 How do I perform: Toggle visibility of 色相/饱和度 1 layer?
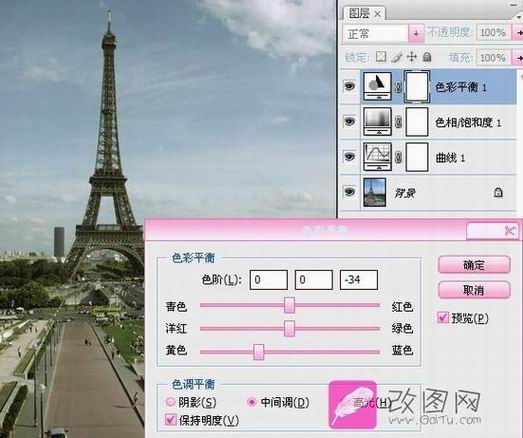349,121
